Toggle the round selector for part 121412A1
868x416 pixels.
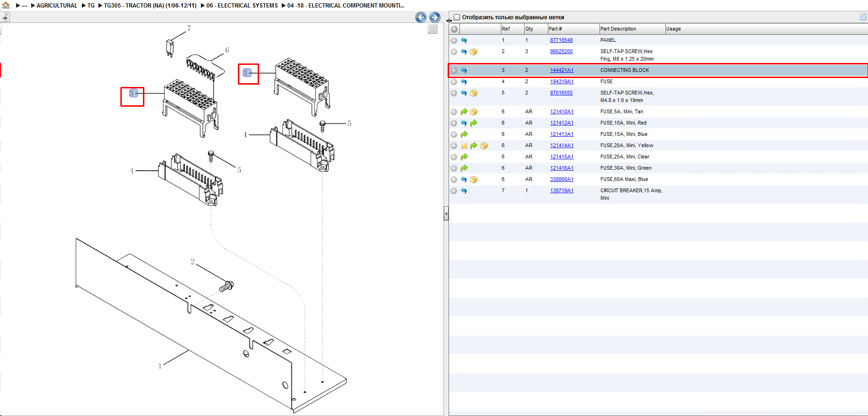(454, 123)
